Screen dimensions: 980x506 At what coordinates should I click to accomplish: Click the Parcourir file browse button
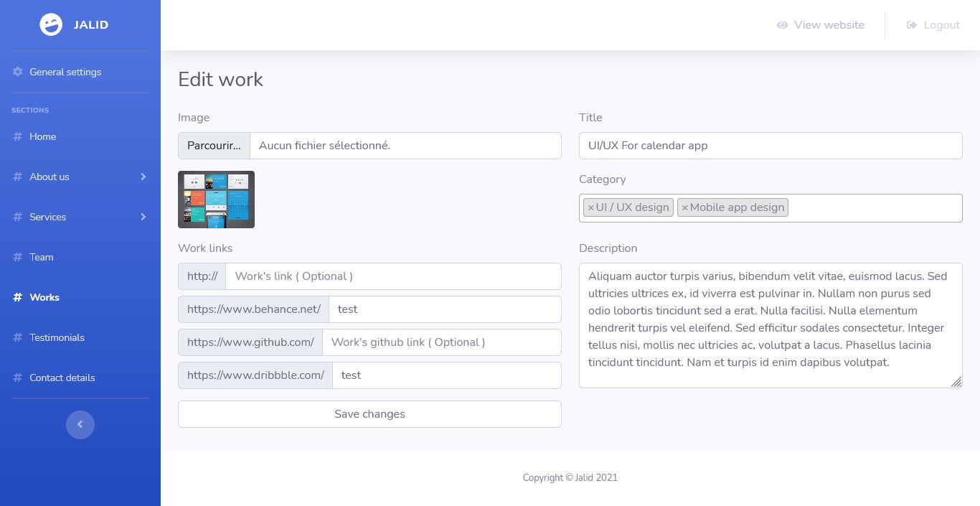(x=214, y=146)
